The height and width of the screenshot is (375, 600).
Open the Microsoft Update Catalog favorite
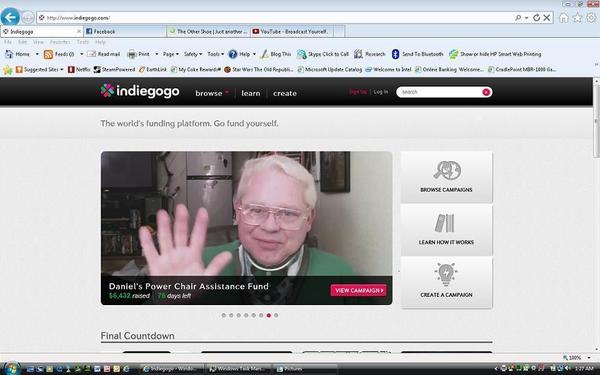point(329,70)
